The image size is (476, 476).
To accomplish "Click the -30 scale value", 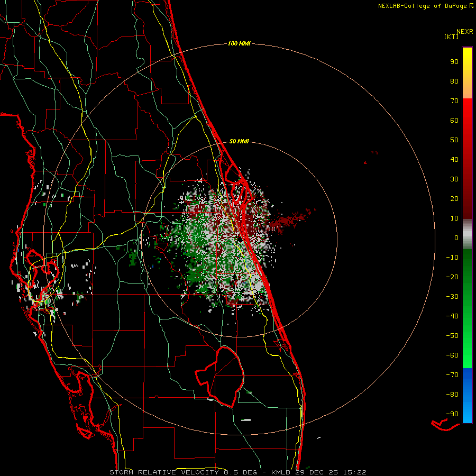I will coord(452,297).
